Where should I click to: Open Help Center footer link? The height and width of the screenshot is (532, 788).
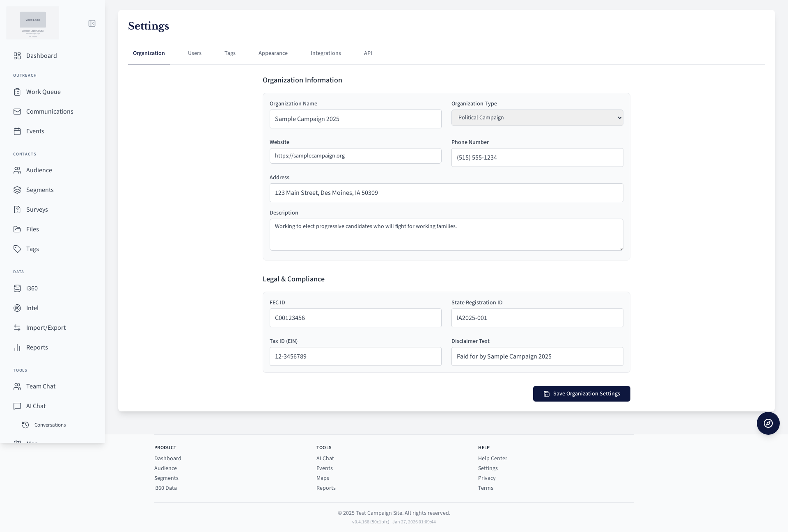(x=492, y=459)
